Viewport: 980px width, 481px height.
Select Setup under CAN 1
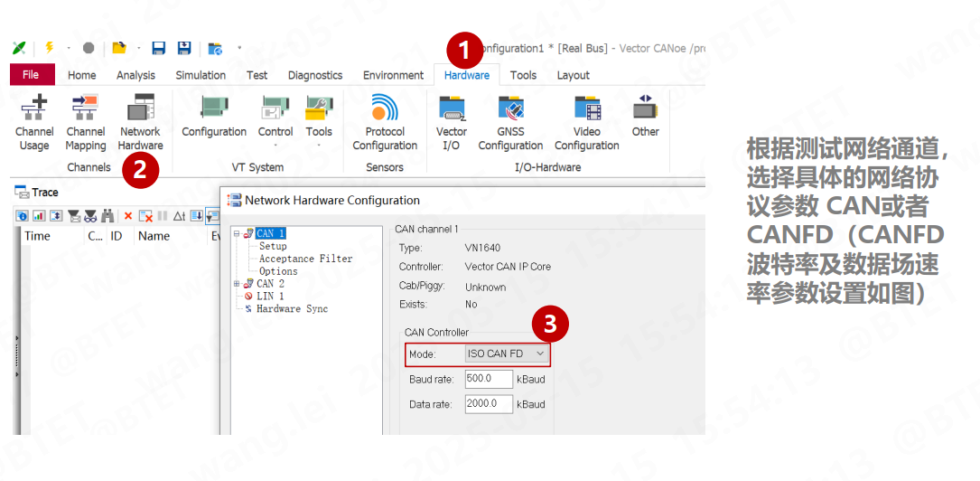[x=273, y=246]
